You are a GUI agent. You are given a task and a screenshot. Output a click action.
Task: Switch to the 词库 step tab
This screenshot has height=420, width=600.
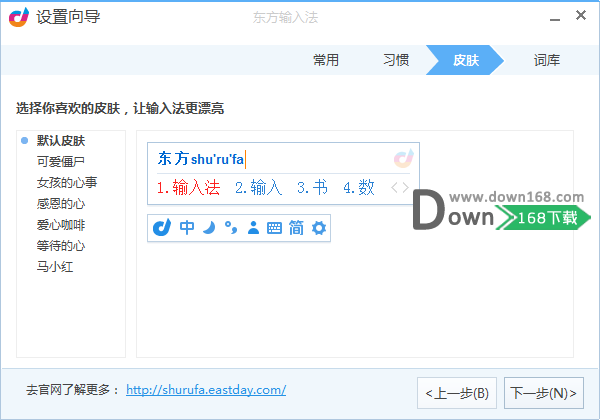(x=547, y=60)
